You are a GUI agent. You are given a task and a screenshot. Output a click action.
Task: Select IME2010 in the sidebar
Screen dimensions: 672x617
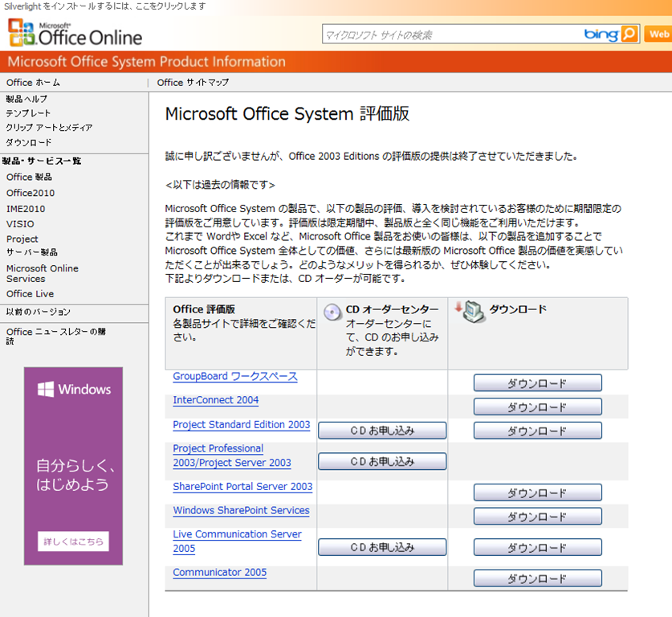26,209
